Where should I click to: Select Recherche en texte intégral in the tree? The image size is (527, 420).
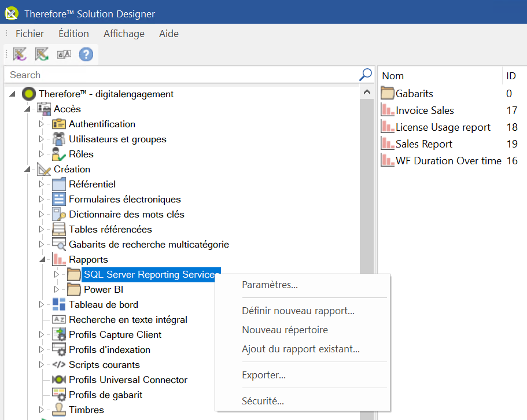(128, 319)
